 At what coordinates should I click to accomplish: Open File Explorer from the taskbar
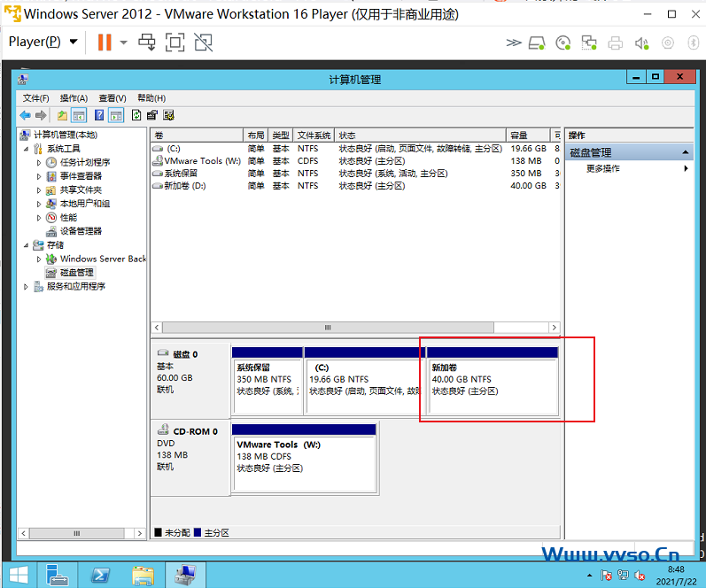144,575
